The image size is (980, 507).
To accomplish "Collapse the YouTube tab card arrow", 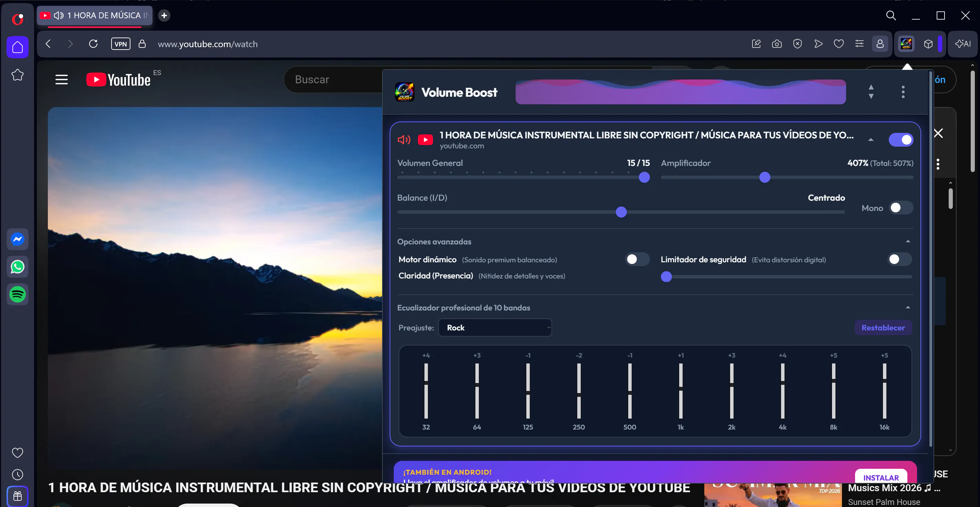I will 871,140.
